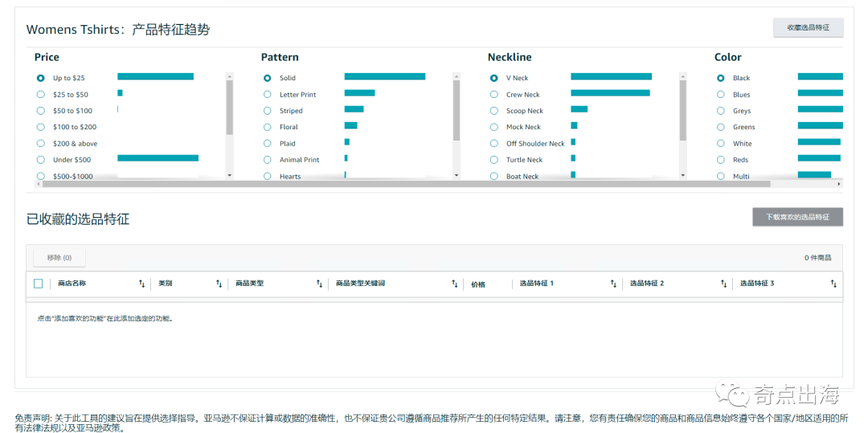Select the $25 to $50 price option
Viewport: 868px width, 433px height.
[41, 95]
